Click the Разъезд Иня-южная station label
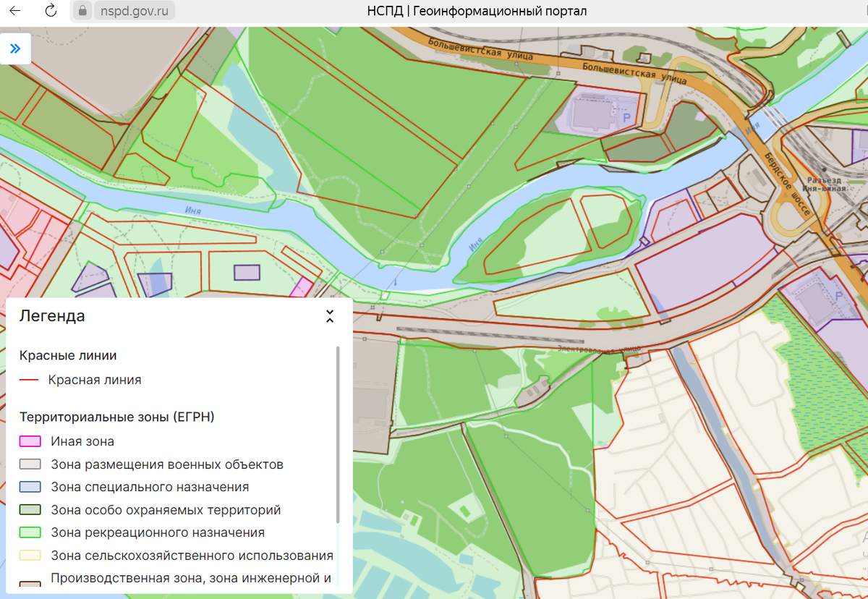The image size is (868, 599). coord(822,184)
